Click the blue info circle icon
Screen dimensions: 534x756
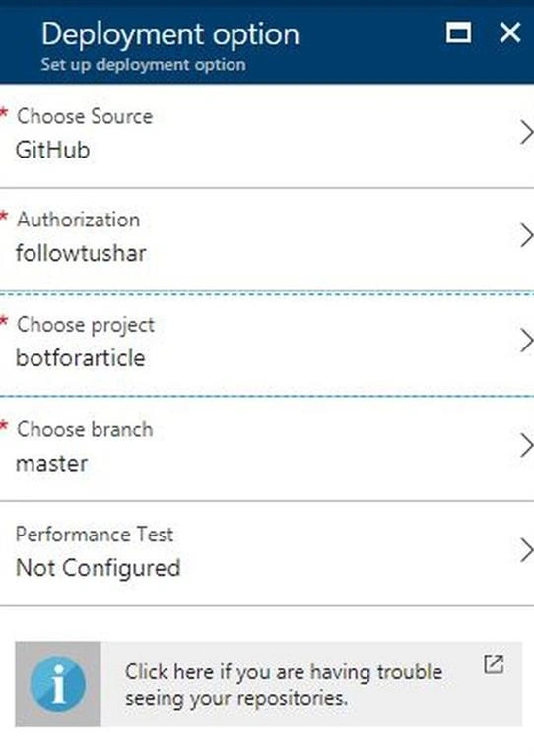tap(58, 684)
